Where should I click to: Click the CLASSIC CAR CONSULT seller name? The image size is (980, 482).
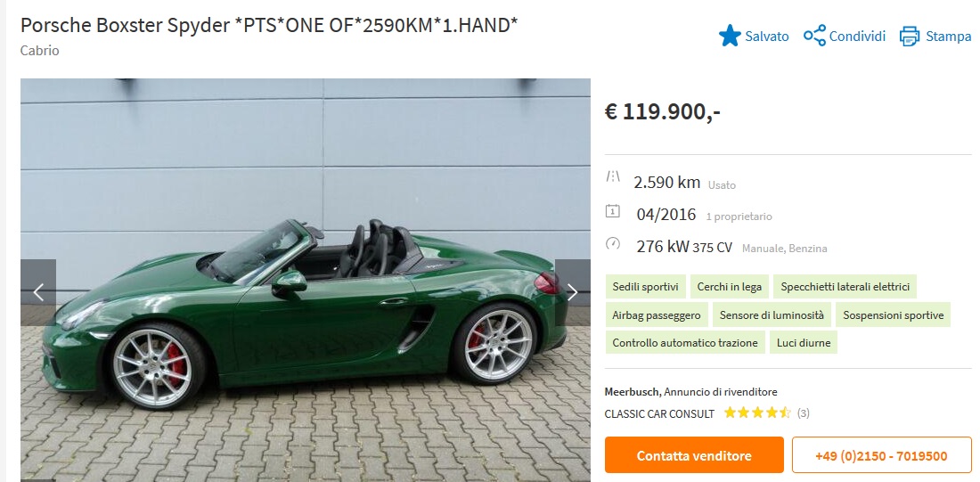coord(659,413)
